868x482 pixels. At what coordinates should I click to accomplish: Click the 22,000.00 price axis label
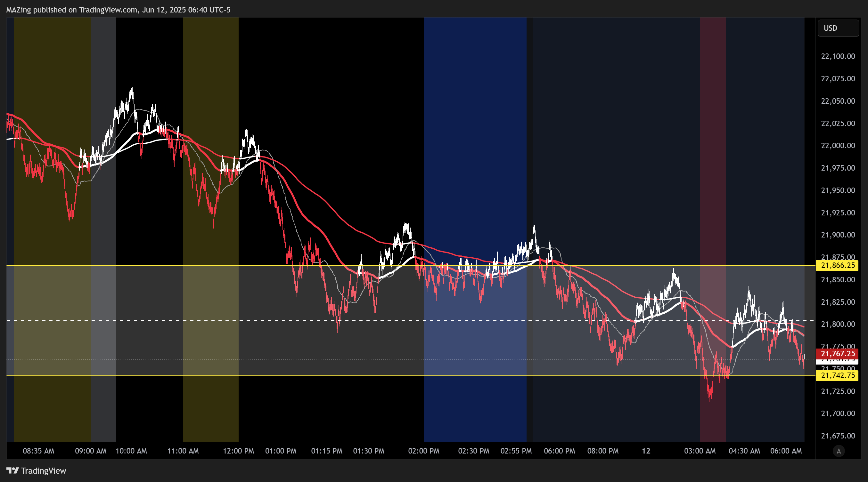[x=838, y=145]
